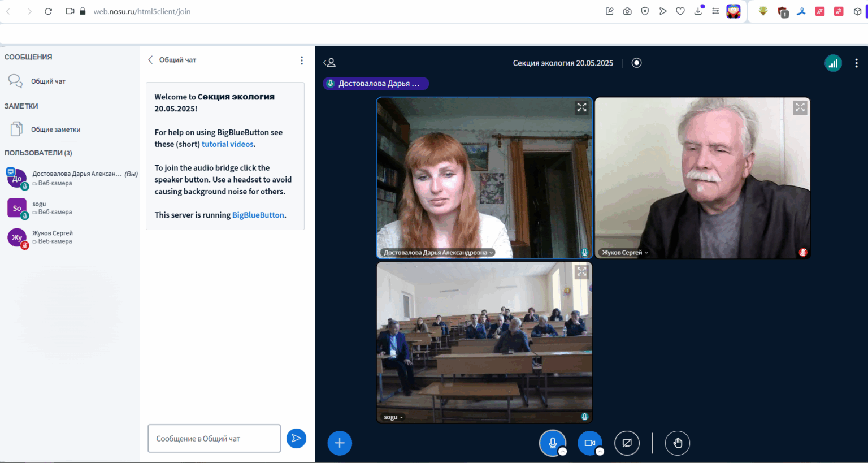This screenshot has height=463, width=868.
Task: Click the chat message input field
Action: 214,439
